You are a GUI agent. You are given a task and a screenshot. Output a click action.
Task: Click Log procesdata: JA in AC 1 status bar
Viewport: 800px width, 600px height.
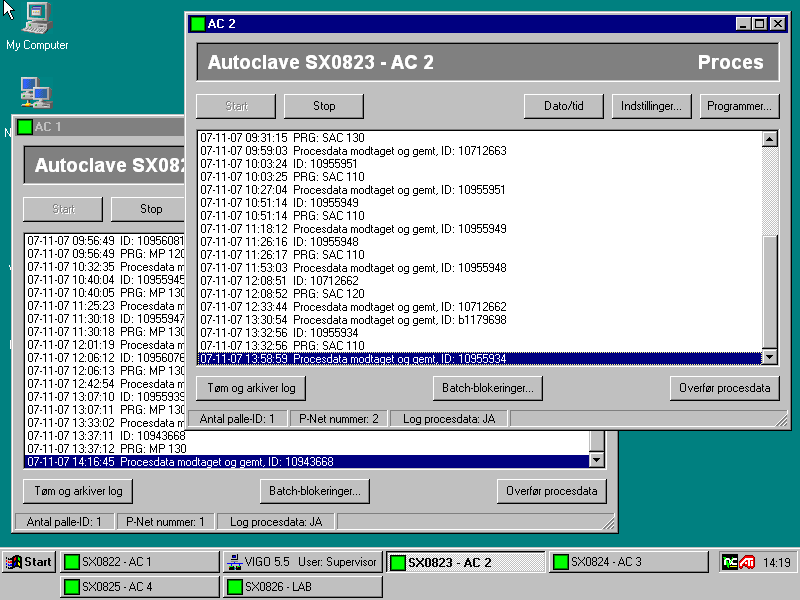pyautogui.click(x=276, y=522)
